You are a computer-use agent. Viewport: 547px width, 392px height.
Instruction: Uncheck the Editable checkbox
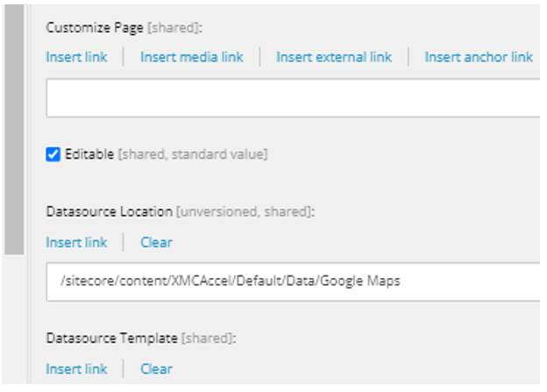point(53,154)
